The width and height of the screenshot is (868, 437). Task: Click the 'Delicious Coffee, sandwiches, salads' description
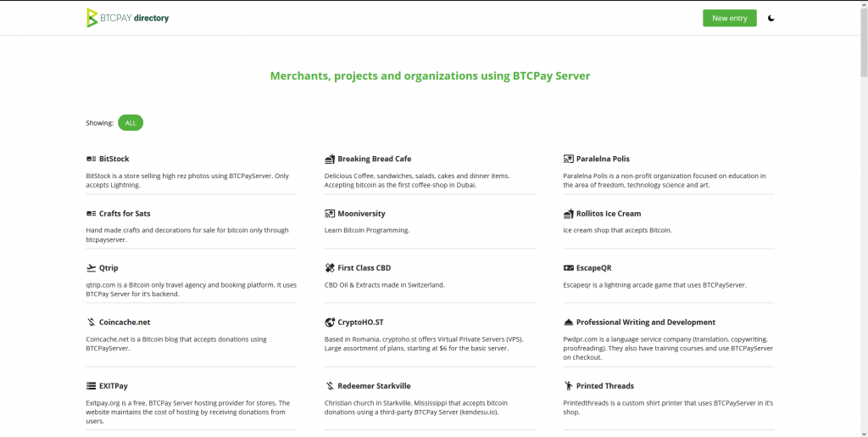[x=417, y=181]
